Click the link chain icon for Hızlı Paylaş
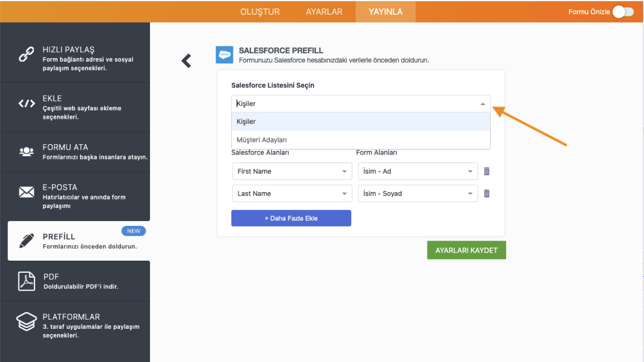The width and height of the screenshot is (644, 362). point(26,54)
